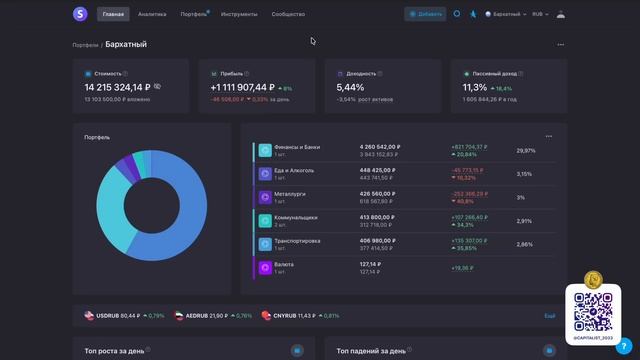640x360 pixels.
Task: Open the Металлурги row
Action: (404, 198)
